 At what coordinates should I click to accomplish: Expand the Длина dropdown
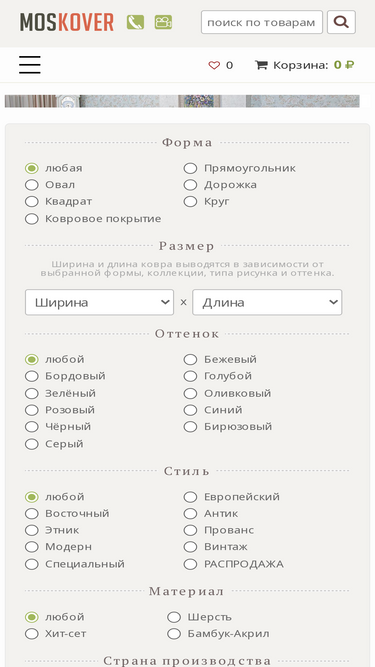coord(267,302)
